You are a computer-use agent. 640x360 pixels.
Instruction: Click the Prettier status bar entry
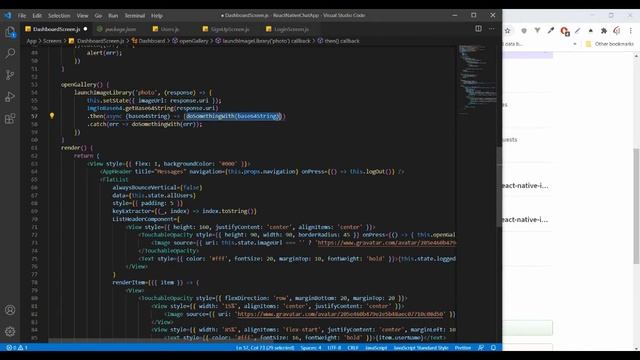coord(462,348)
